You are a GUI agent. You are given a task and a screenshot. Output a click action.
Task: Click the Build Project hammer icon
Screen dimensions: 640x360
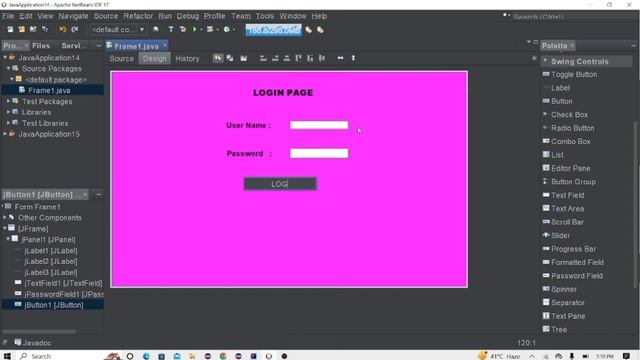(x=171, y=29)
